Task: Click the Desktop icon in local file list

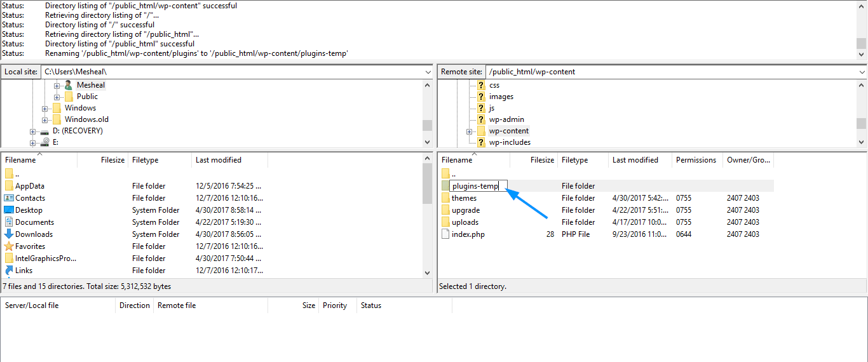Action: [9, 210]
